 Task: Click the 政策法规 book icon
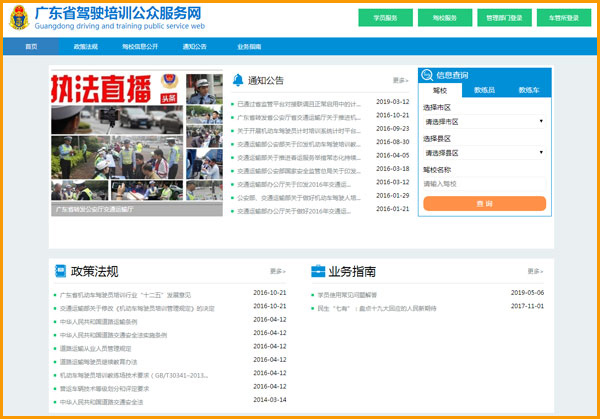59,271
